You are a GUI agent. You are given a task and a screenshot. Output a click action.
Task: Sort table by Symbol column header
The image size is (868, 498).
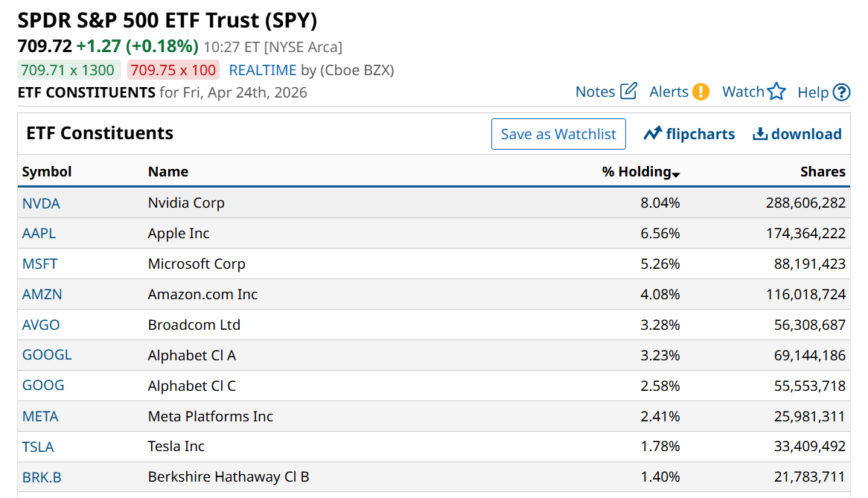(x=47, y=172)
